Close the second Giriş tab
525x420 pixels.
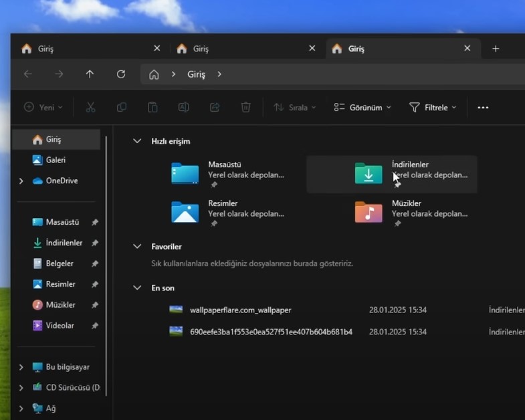pos(312,49)
